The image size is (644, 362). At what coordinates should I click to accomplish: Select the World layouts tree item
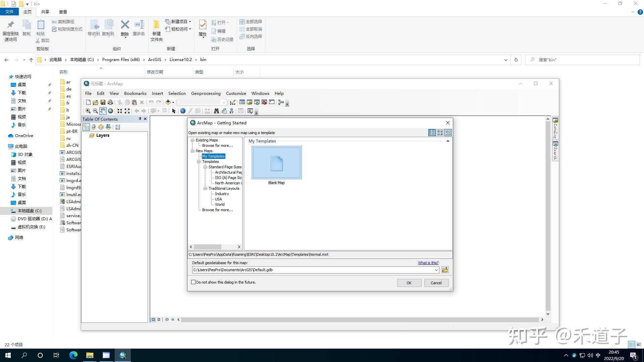(x=220, y=204)
